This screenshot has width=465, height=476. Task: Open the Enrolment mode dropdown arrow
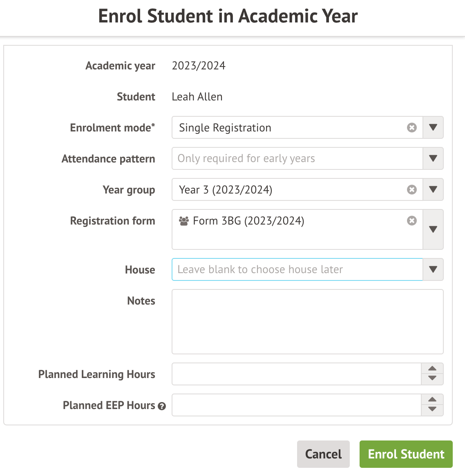[433, 128]
